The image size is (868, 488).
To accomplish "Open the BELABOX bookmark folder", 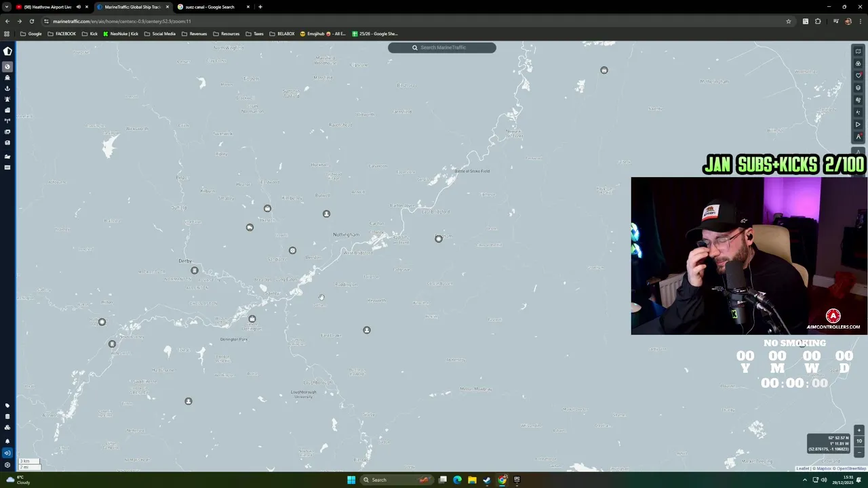I will pyautogui.click(x=282, y=34).
